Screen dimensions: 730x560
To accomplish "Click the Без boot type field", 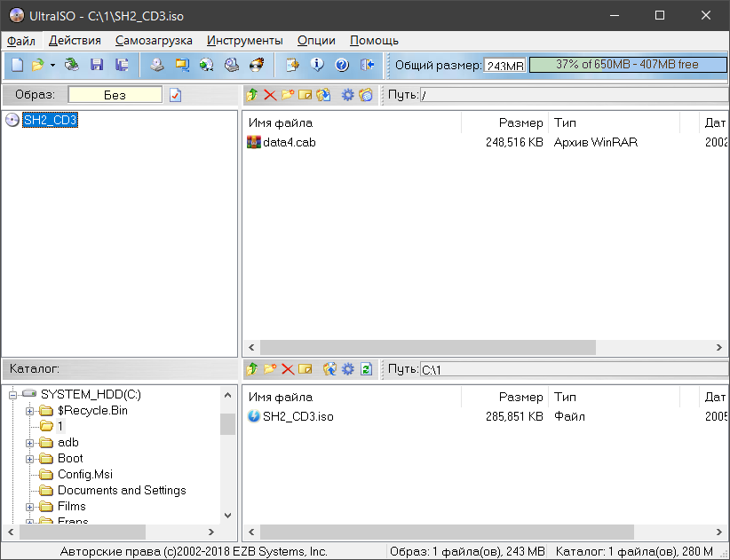I will [115, 95].
